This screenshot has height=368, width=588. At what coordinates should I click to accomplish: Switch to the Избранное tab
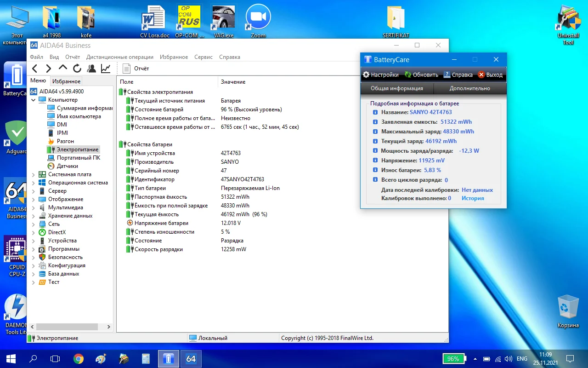coord(66,81)
